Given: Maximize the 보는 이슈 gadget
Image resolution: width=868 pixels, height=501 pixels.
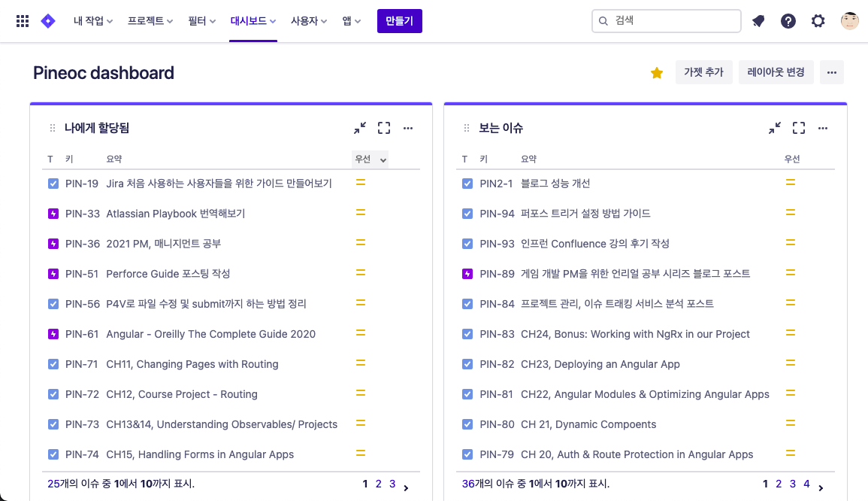Looking at the screenshot, I should tap(799, 128).
